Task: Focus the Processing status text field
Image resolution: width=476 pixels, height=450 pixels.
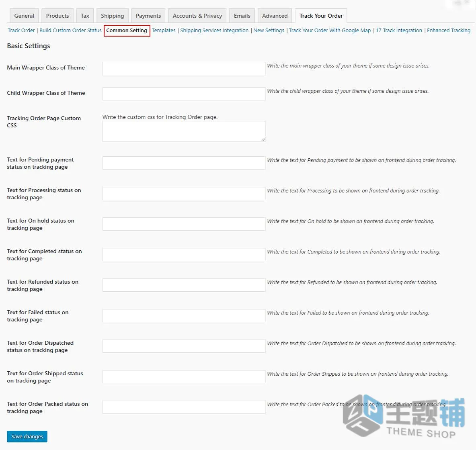Action: pos(184,194)
